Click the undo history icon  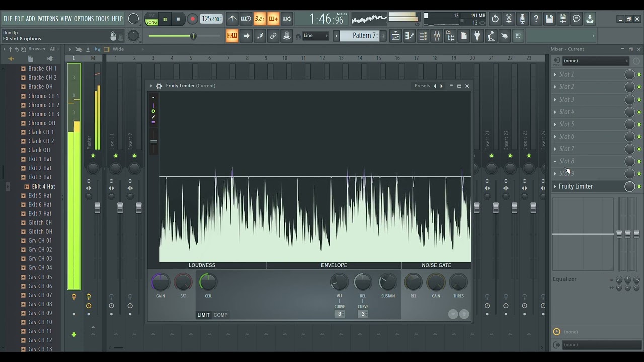tap(495, 19)
